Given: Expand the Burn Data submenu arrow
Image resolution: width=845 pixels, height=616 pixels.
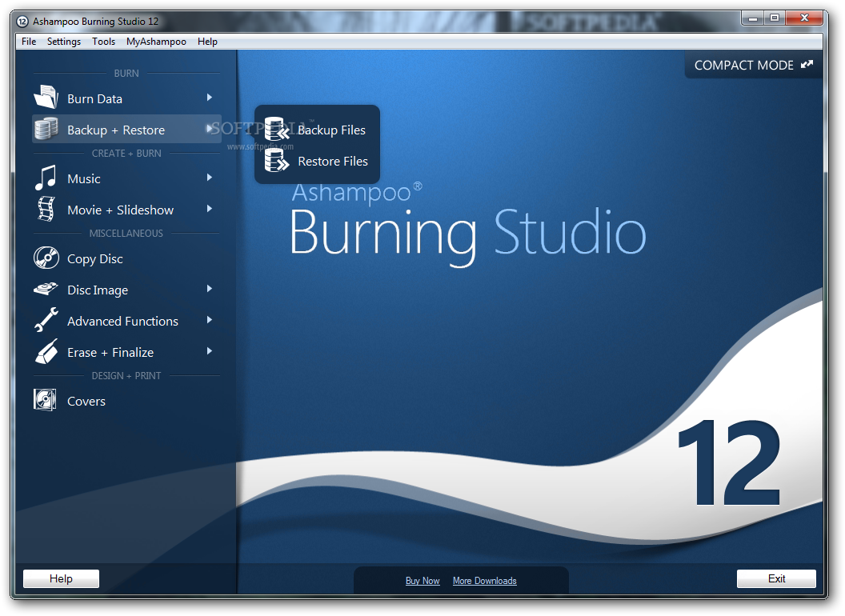Looking at the screenshot, I should coord(210,98).
